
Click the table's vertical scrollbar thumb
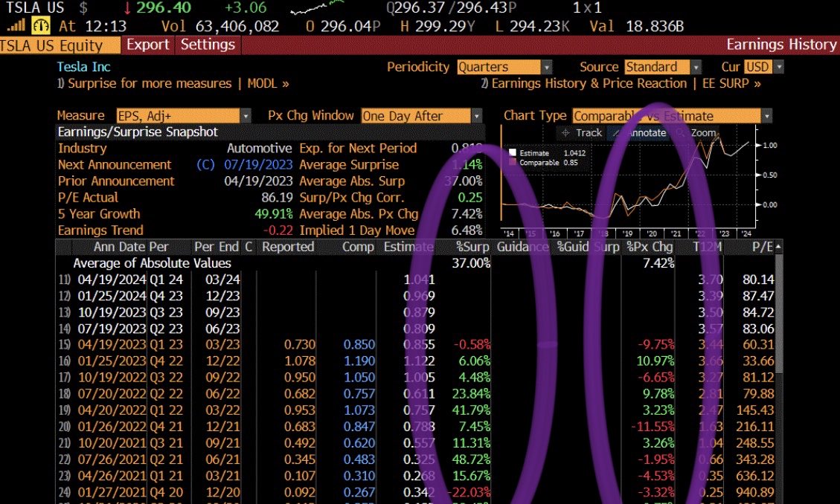click(778, 313)
